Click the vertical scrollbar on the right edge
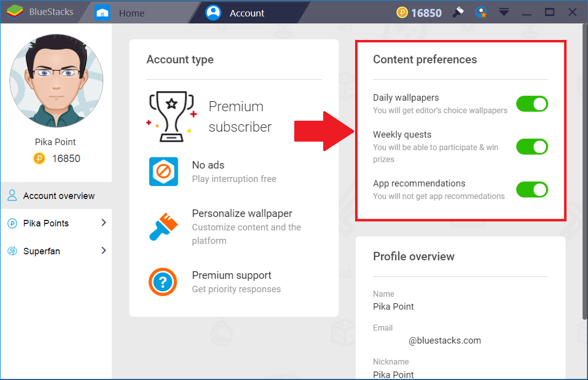 pos(585,173)
